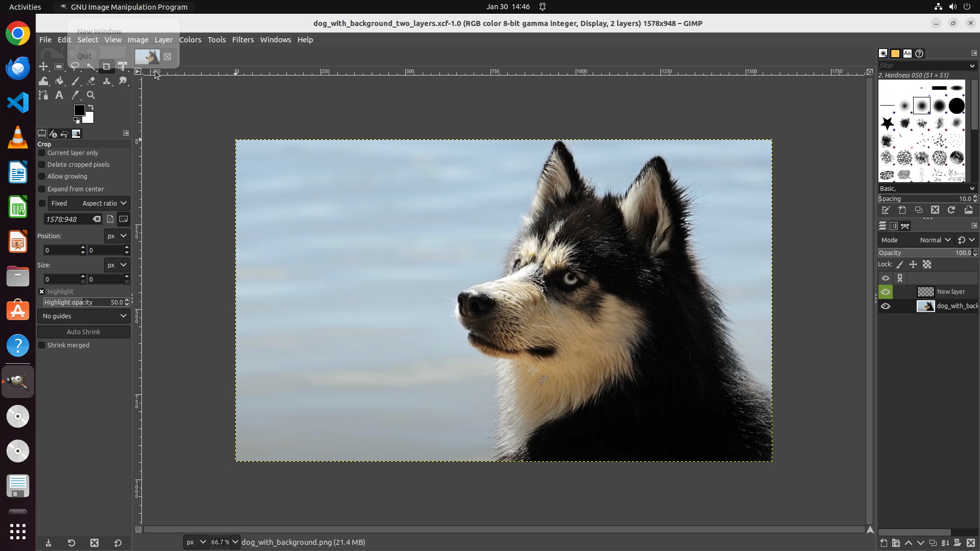
Task: Open the Colors menu
Action: 190,40
